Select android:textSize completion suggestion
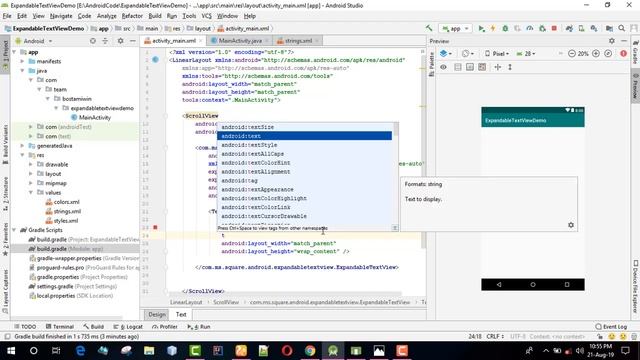Image resolution: width=640 pixels, height=360 pixels. [x=304, y=127]
